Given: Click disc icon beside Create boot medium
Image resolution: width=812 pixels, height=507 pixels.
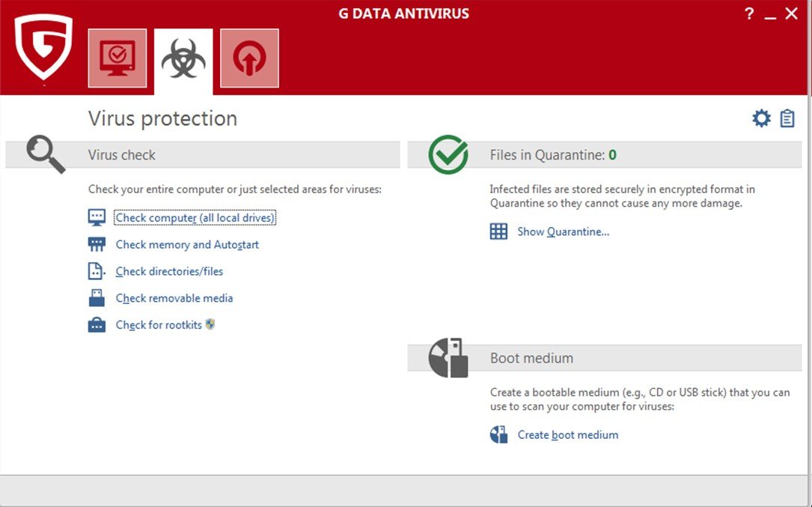Looking at the screenshot, I should pos(498,434).
